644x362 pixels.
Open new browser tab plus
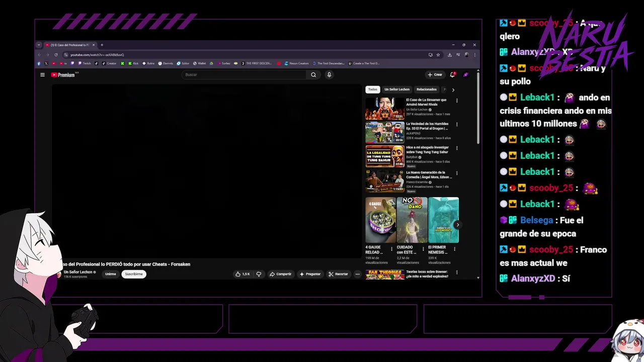[x=102, y=45]
